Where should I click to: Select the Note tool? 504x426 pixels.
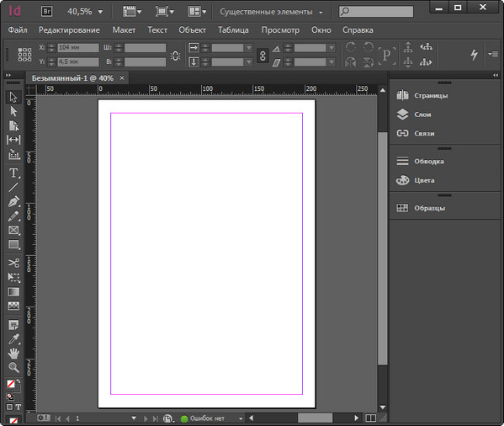[13, 325]
